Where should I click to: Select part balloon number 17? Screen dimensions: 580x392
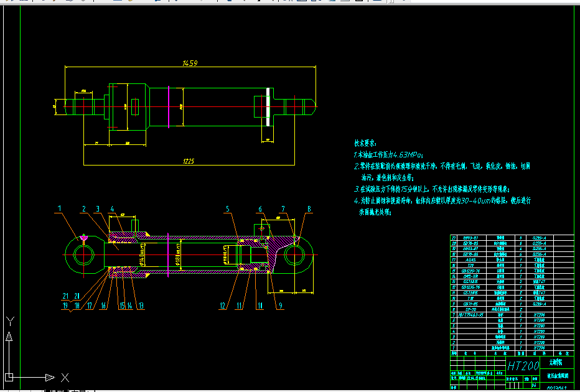pos(89,306)
